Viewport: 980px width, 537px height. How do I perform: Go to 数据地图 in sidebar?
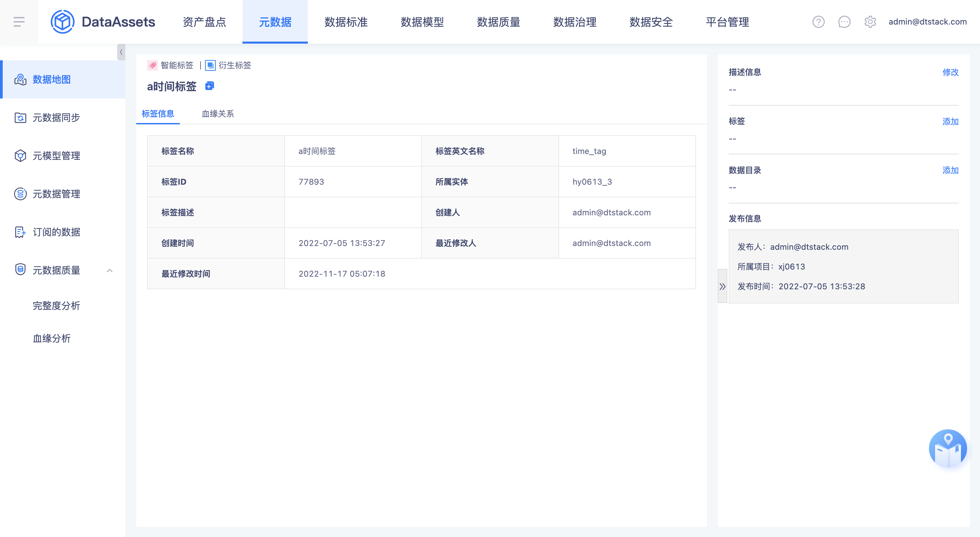tap(63, 79)
